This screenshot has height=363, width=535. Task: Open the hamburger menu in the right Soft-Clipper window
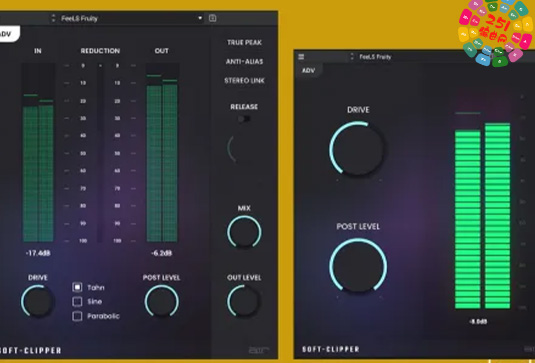click(x=301, y=57)
